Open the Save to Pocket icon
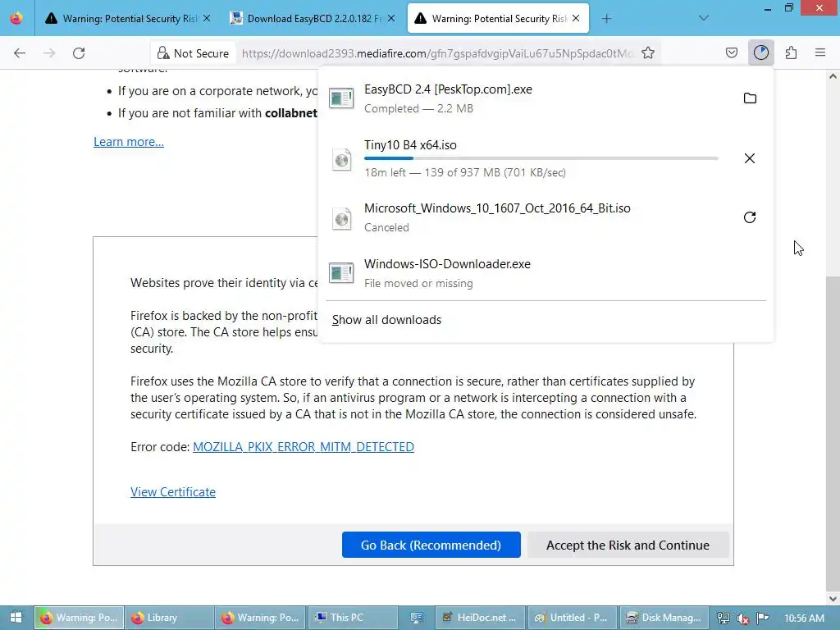840x630 pixels. point(731,52)
